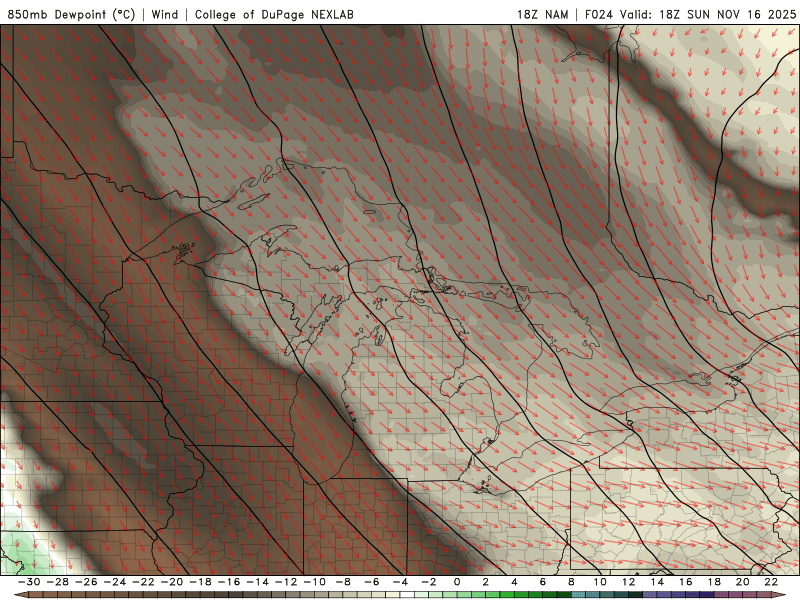The height and width of the screenshot is (600, 800).
Task: Click the 18 value on the color scale
Action: pos(714,582)
